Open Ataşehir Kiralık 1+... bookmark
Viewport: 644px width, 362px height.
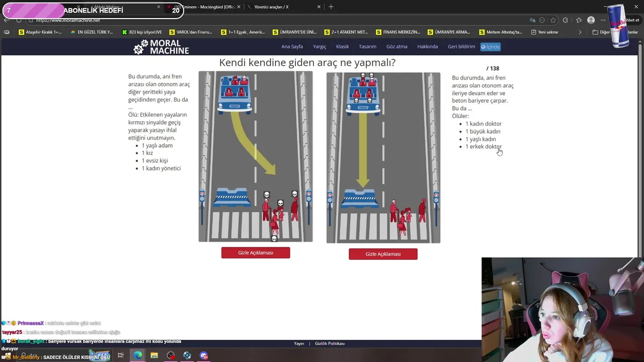(40, 32)
